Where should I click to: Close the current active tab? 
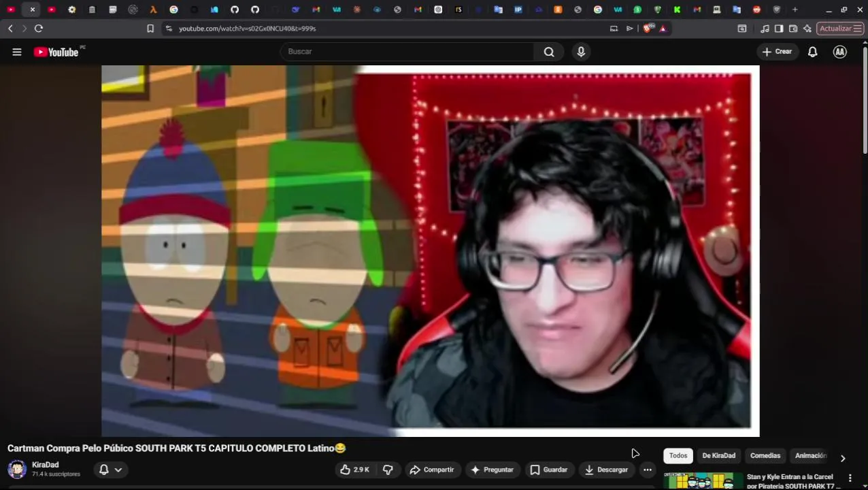click(x=32, y=10)
